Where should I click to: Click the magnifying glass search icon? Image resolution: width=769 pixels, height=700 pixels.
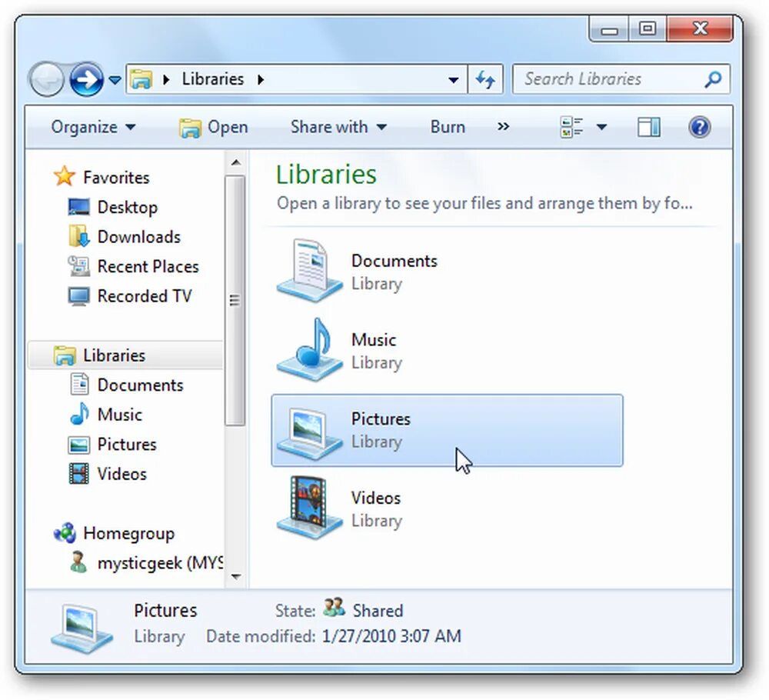(713, 79)
